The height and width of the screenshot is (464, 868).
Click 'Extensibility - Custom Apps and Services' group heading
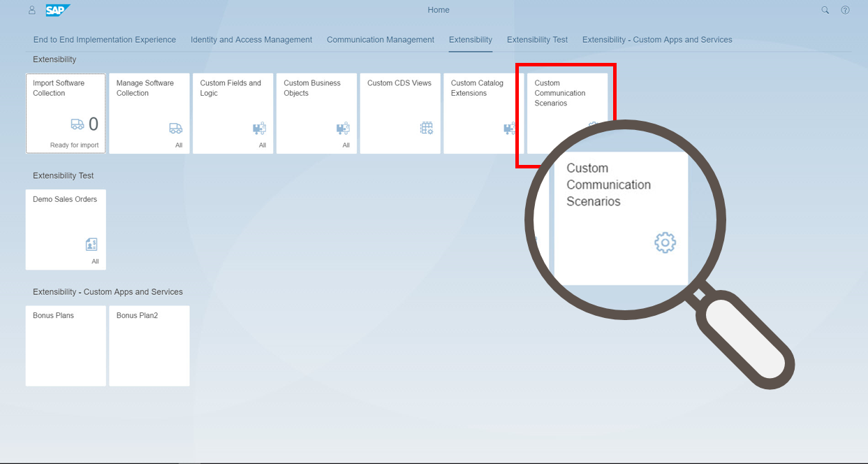coord(108,292)
